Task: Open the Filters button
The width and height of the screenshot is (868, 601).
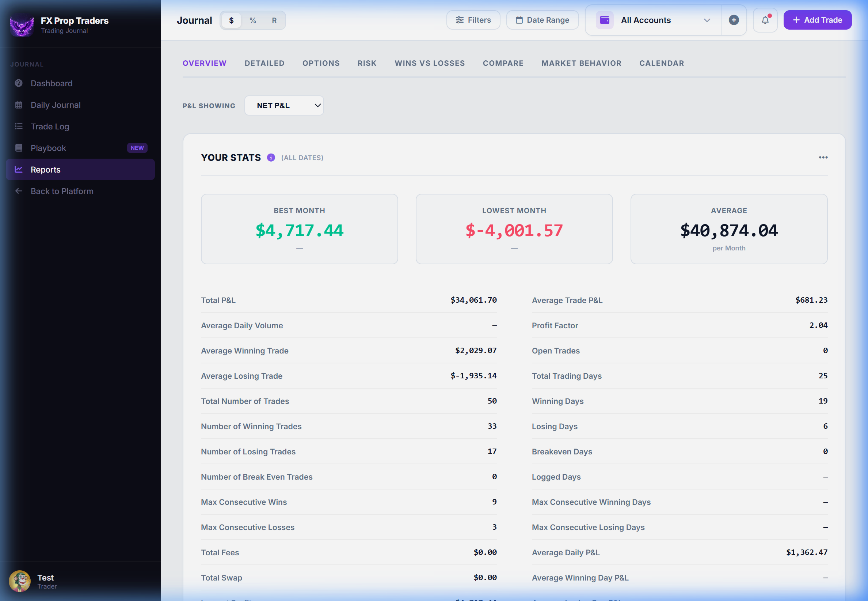Action: [x=473, y=20]
